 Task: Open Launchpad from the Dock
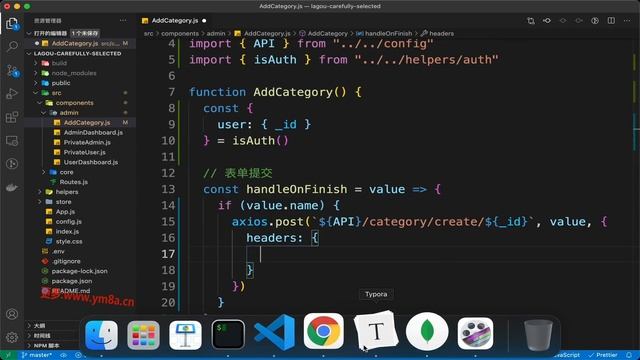(x=143, y=335)
